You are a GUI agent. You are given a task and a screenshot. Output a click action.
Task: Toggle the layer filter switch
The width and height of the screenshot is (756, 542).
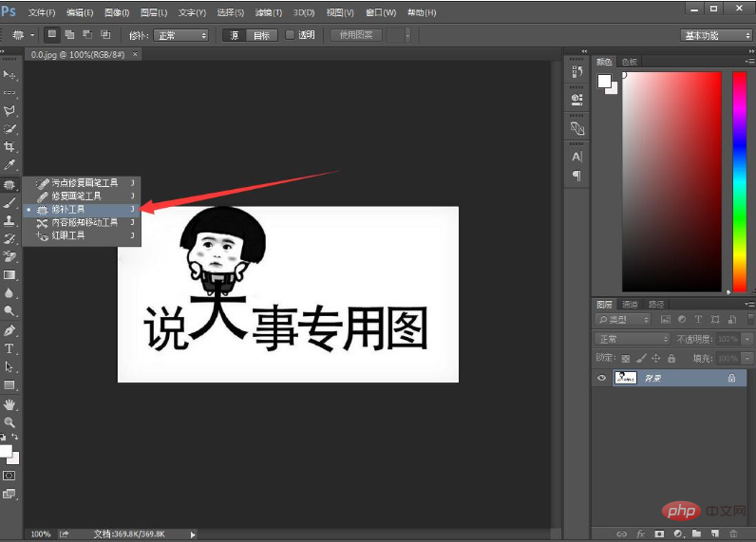[x=750, y=319]
